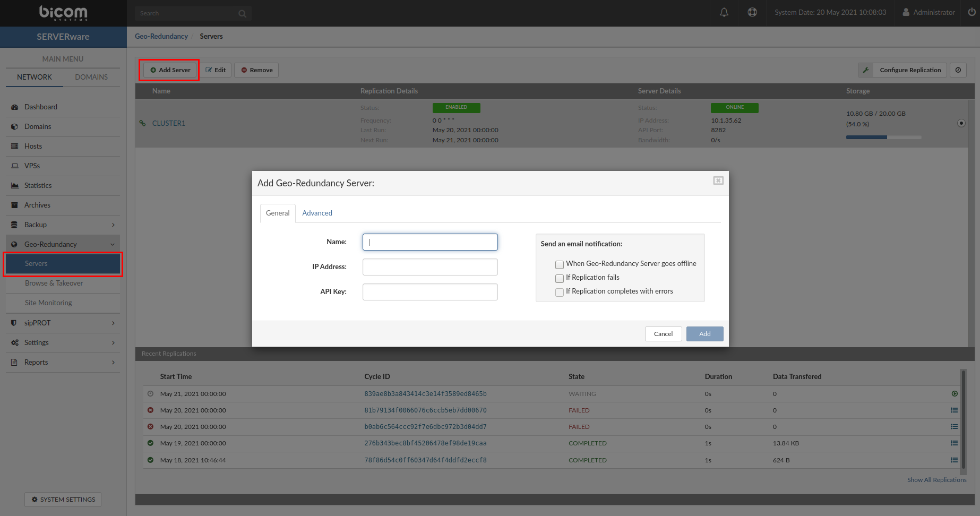This screenshot has height=516, width=980.
Task: Switch to the Advanced tab
Action: pos(317,213)
